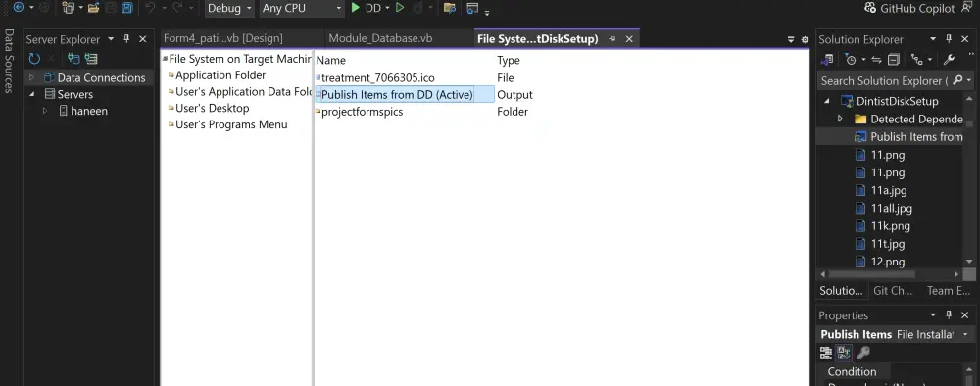Click the Solution Explorer view switch icon

(827, 60)
